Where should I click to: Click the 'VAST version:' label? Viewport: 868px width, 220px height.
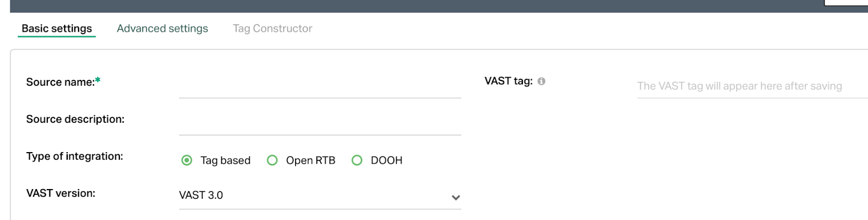(61, 193)
